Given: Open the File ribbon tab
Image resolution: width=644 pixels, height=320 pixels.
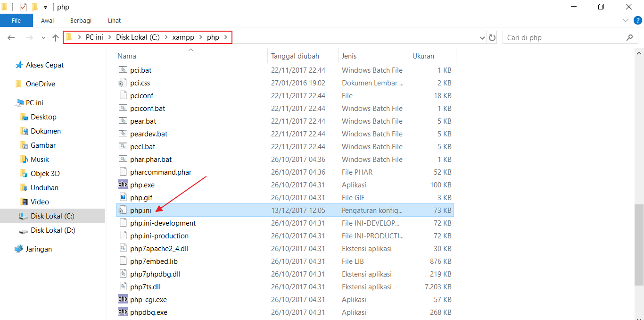Looking at the screenshot, I should (17, 20).
